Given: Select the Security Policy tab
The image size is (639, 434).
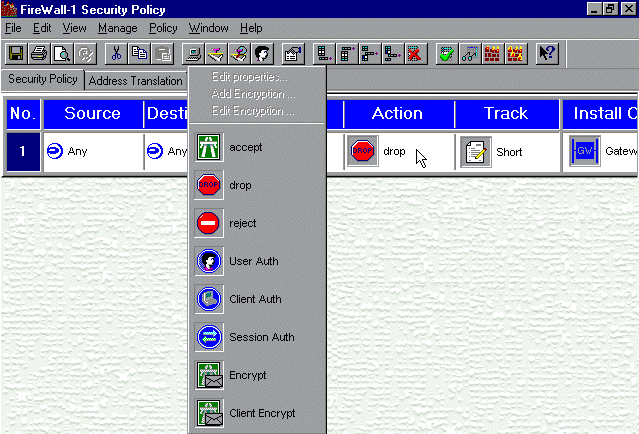Looking at the screenshot, I should pyautogui.click(x=42, y=79).
